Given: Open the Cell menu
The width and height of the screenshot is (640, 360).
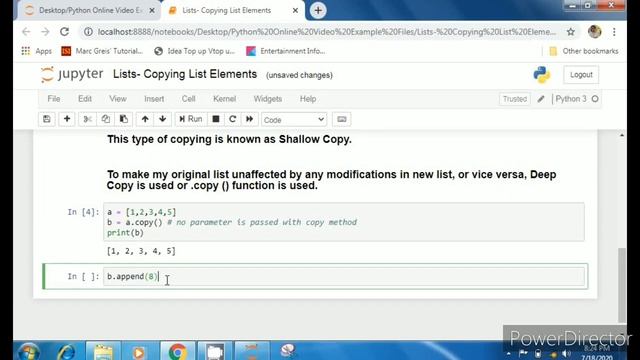Looking at the screenshot, I should [188, 99].
